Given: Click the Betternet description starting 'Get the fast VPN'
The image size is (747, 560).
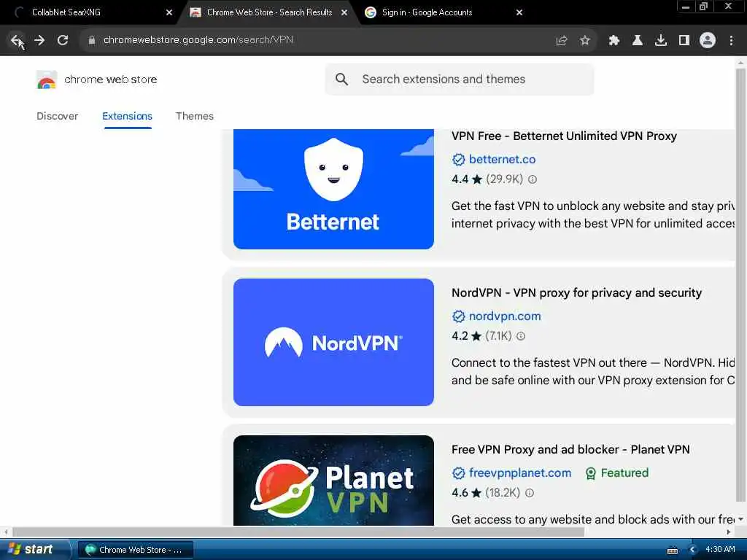Looking at the screenshot, I should [592, 215].
